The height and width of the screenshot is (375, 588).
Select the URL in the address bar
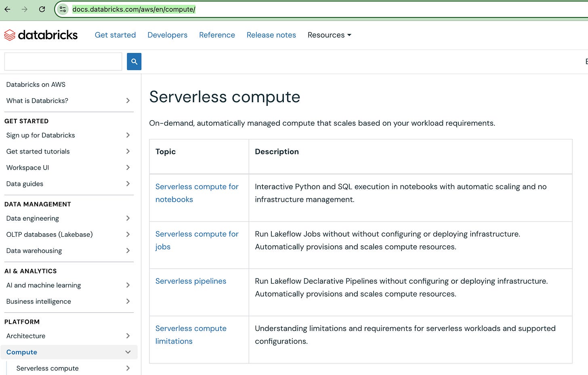click(134, 9)
